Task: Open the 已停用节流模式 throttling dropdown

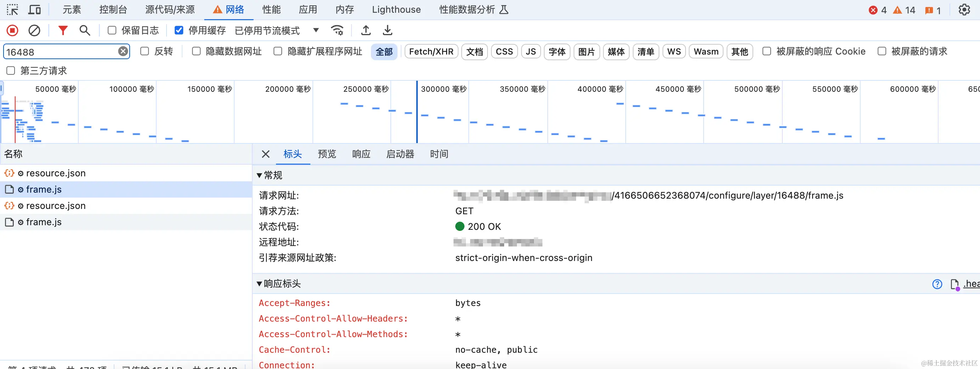Action: [277, 30]
